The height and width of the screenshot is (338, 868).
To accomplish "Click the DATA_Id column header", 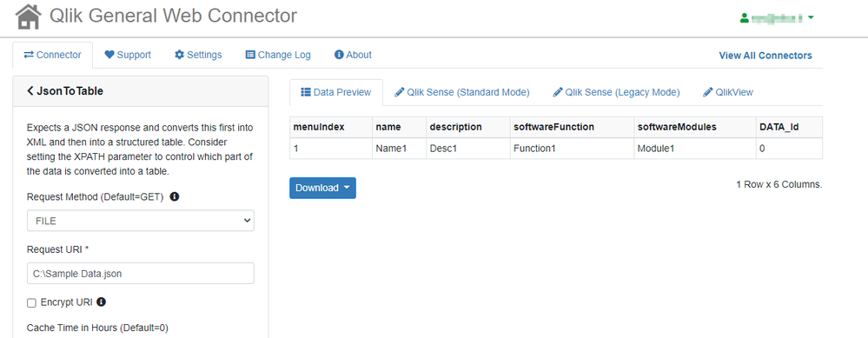I will 790,127.
